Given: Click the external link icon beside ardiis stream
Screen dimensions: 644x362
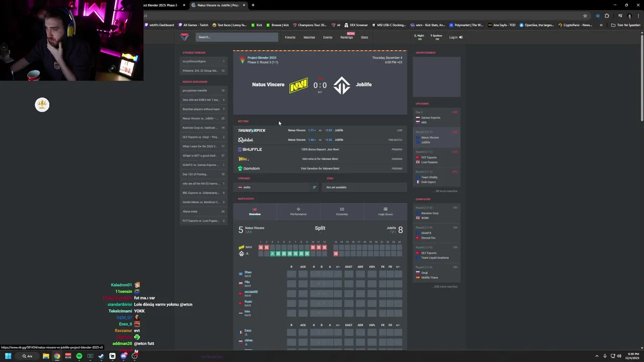Looking at the screenshot, I should point(314,188).
